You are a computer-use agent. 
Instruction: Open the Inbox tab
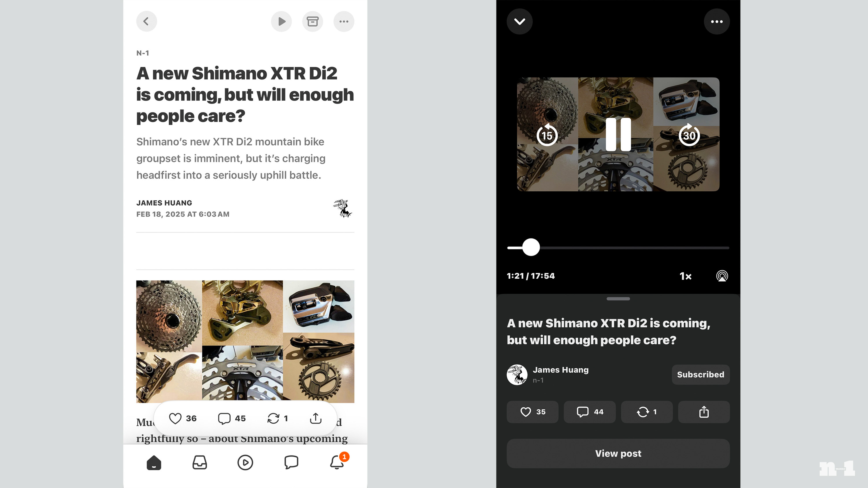(x=199, y=462)
